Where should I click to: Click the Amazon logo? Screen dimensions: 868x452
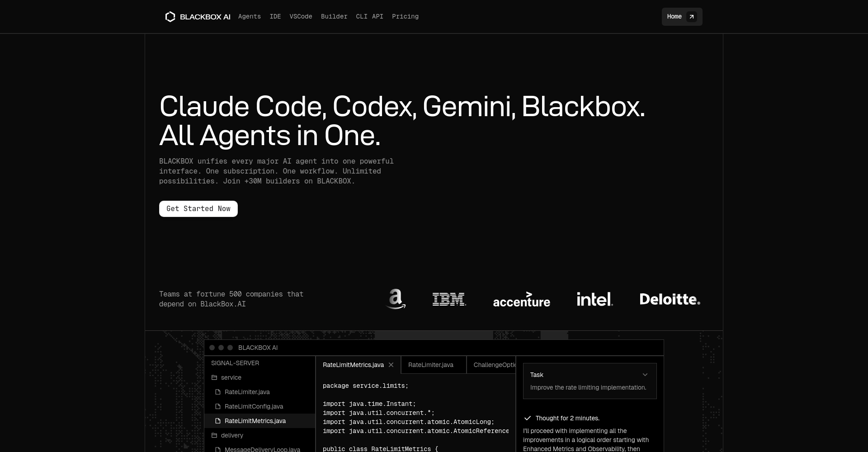click(x=396, y=299)
